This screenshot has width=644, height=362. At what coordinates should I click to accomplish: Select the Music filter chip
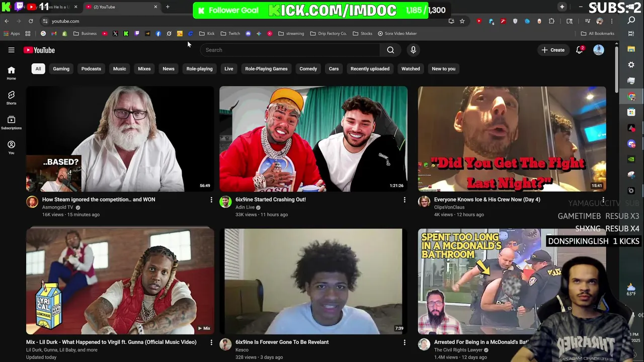pyautogui.click(x=119, y=68)
